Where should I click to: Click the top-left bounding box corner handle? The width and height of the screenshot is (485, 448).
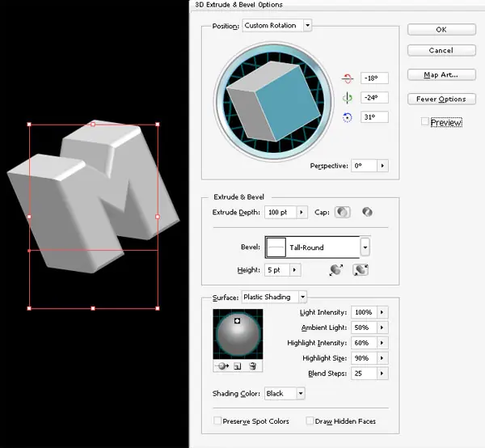click(x=29, y=125)
